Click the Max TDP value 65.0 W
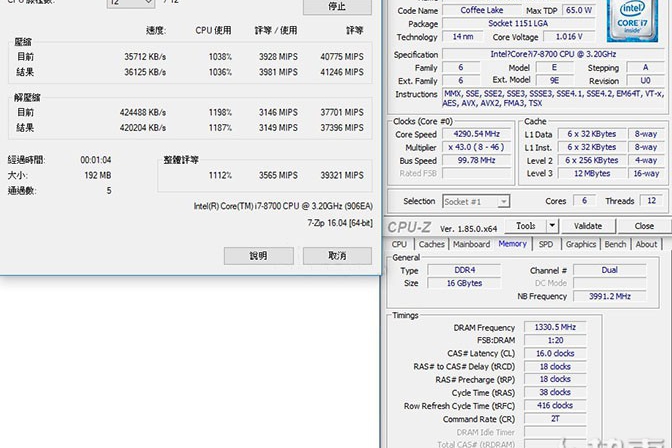 (x=578, y=10)
